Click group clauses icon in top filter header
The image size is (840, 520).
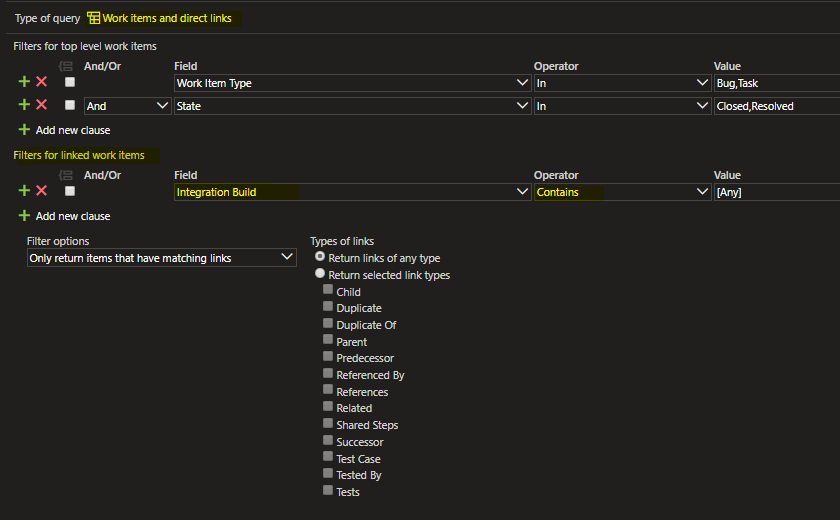(68, 66)
